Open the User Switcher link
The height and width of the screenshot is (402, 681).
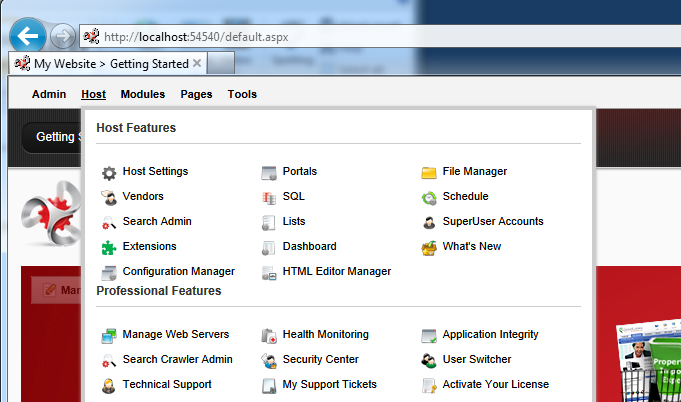pyautogui.click(x=477, y=359)
